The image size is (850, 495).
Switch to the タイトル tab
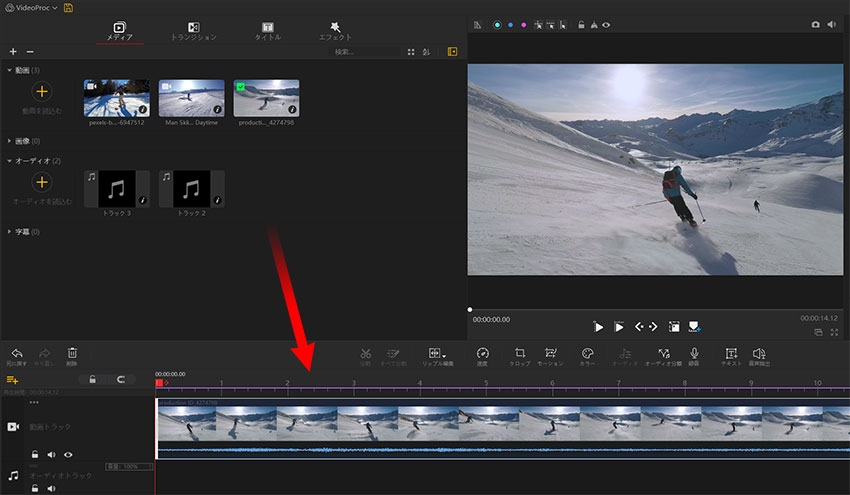268,31
